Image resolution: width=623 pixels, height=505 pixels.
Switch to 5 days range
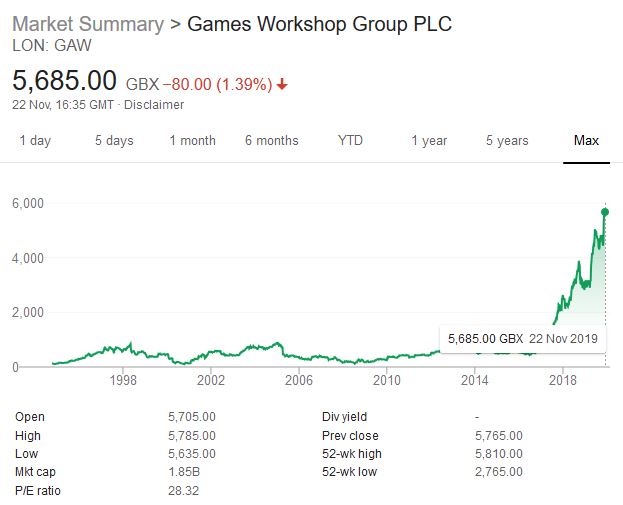click(x=114, y=141)
